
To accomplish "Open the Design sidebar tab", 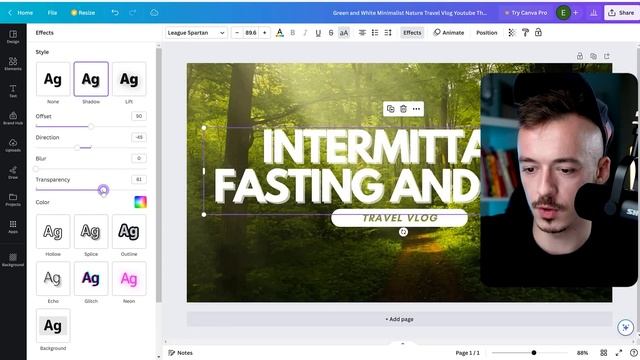I will (x=13, y=37).
